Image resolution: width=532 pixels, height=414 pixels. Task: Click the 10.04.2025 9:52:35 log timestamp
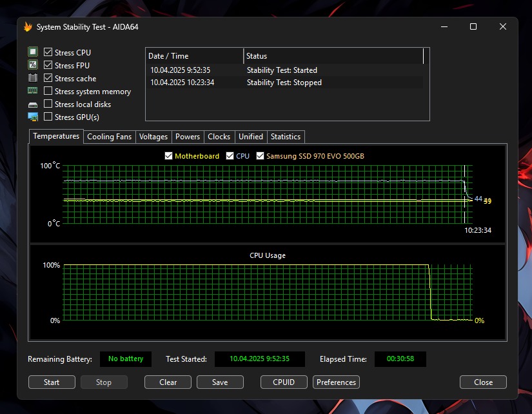click(x=180, y=70)
